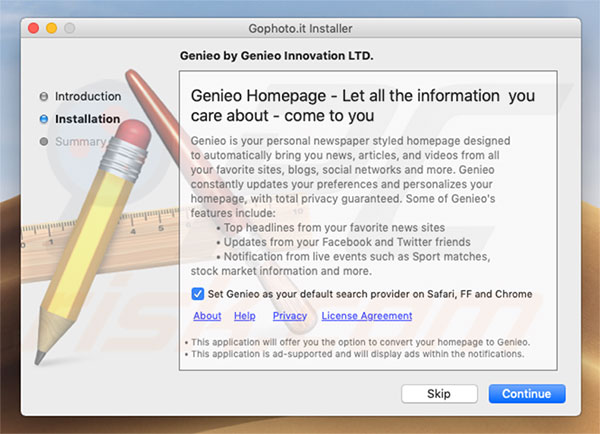Click the gray Summary step bullet
Viewport: 600px width, 434px height.
pyautogui.click(x=44, y=142)
